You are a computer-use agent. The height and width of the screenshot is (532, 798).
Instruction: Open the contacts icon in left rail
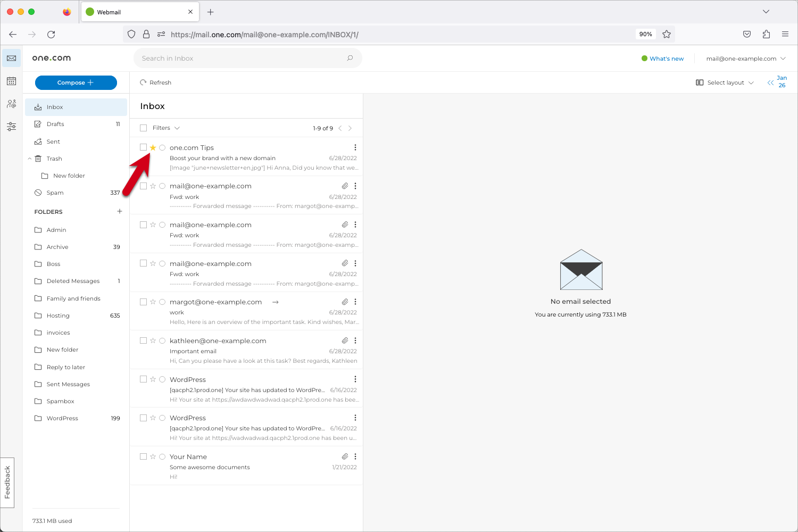[x=11, y=104]
